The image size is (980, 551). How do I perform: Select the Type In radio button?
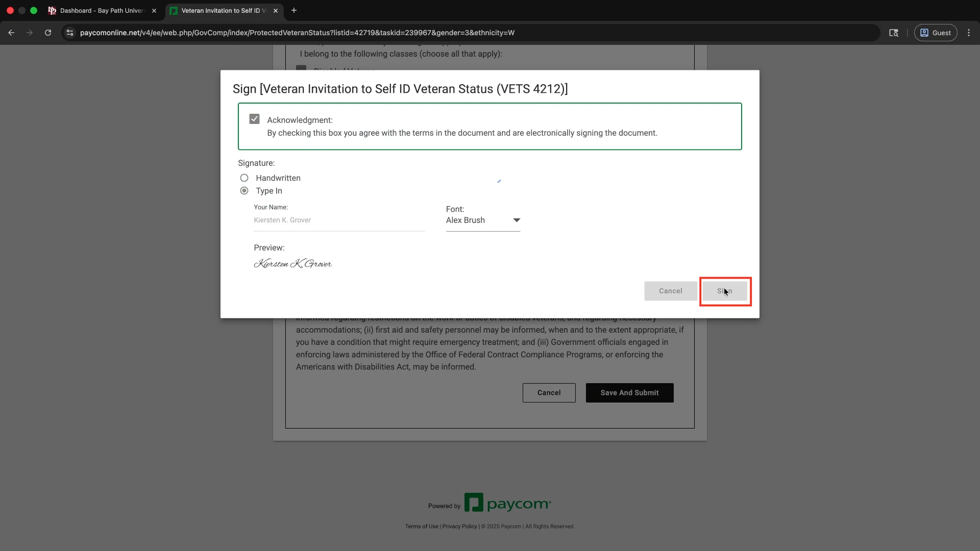point(244,191)
